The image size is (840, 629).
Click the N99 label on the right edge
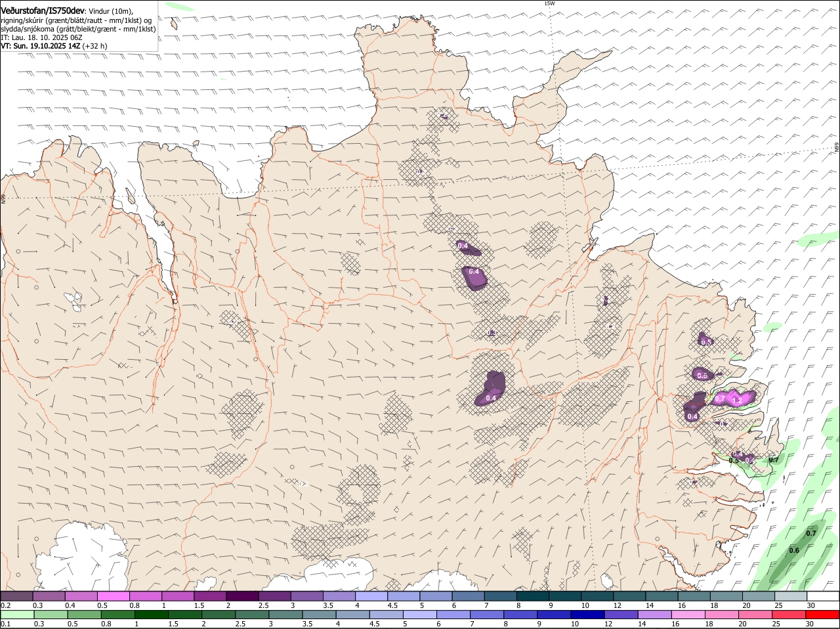tap(837, 148)
